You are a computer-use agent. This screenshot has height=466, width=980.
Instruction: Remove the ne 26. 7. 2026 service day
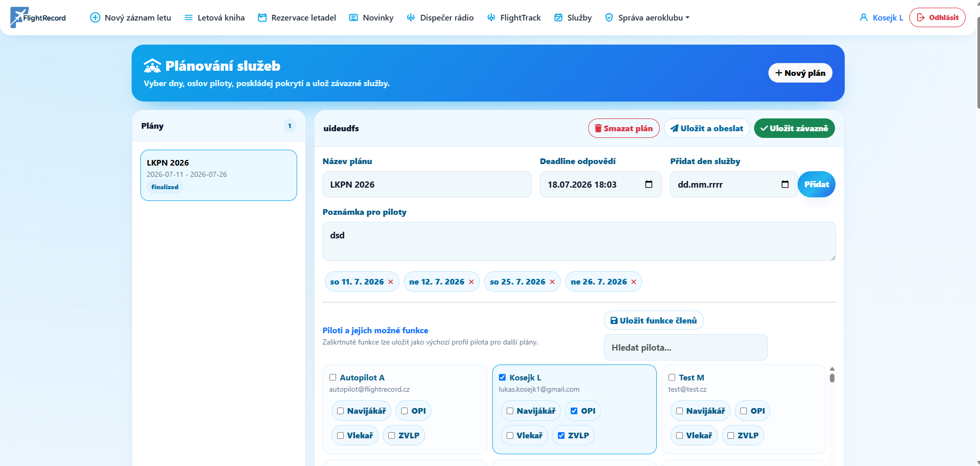634,282
